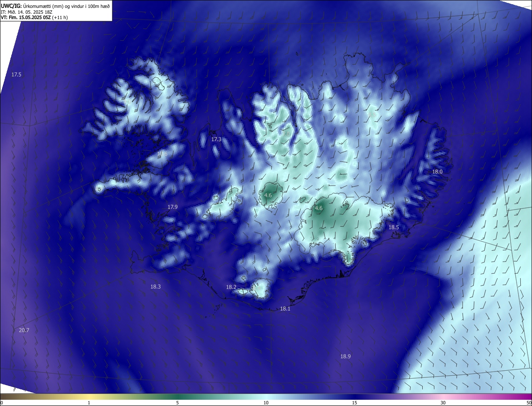This screenshot has height=406, width=532.
Task: Click the 17.3 value label on the map
Action: coord(216,139)
